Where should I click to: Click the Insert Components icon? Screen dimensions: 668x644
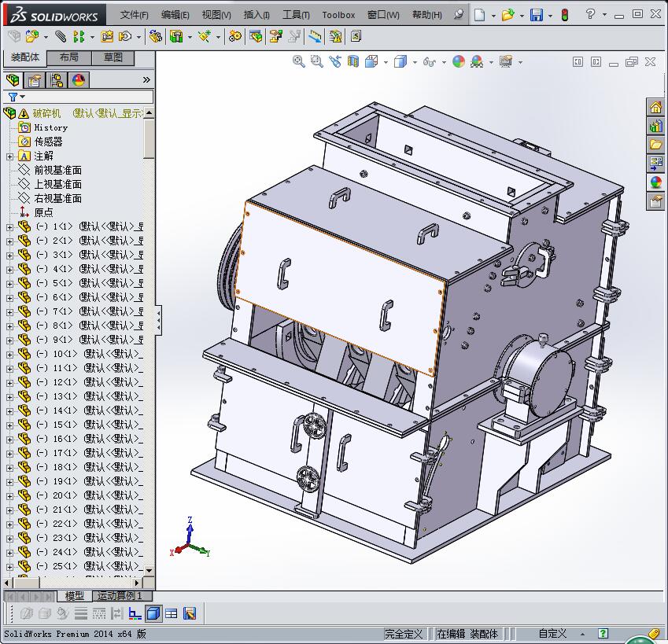[x=32, y=37]
